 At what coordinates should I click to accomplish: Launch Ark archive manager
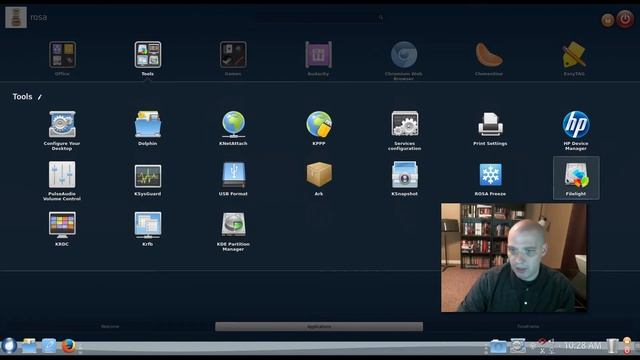coord(319,179)
